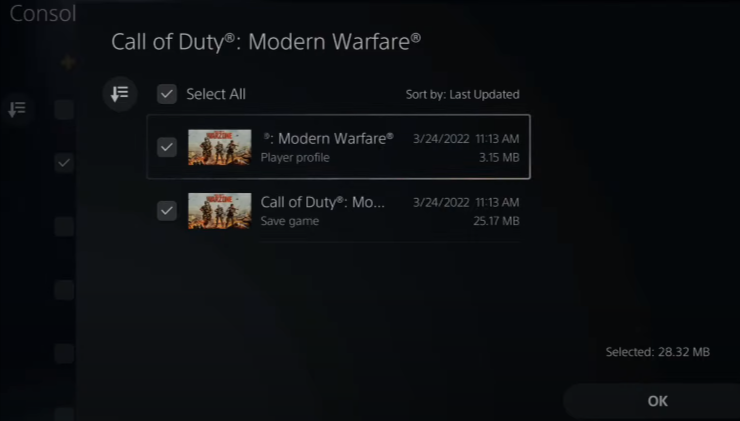
Task: Uncheck the Player profile entry checkbox
Action: pos(167,147)
